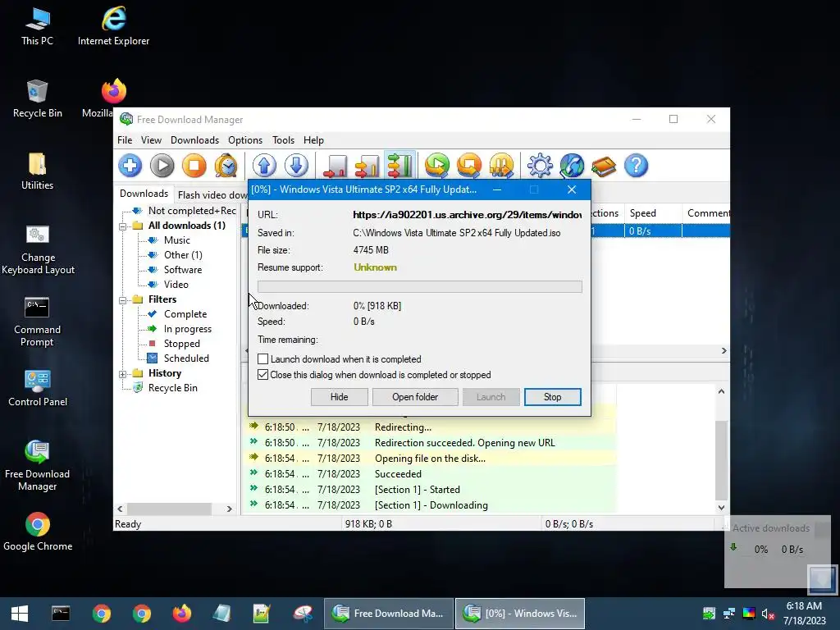
Task: Click the download progress bar in the dialog
Action: click(x=419, y=286)
